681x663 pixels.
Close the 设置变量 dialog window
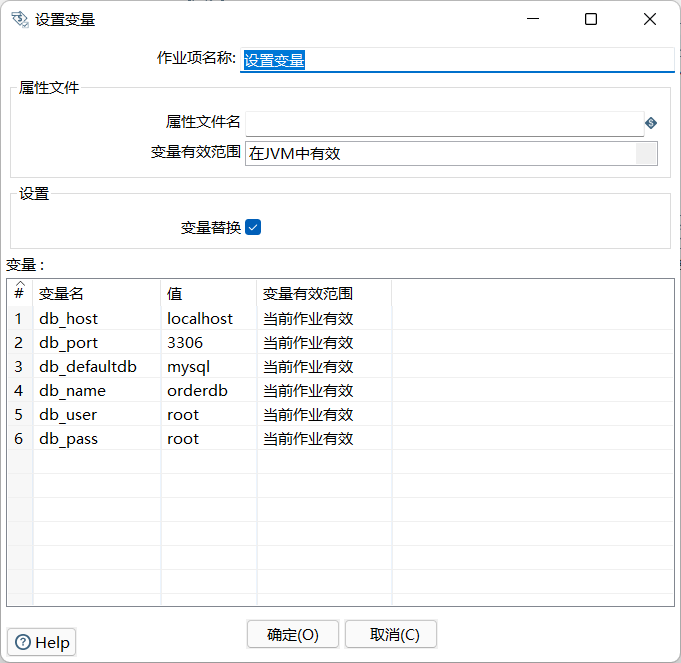point(650,19)
